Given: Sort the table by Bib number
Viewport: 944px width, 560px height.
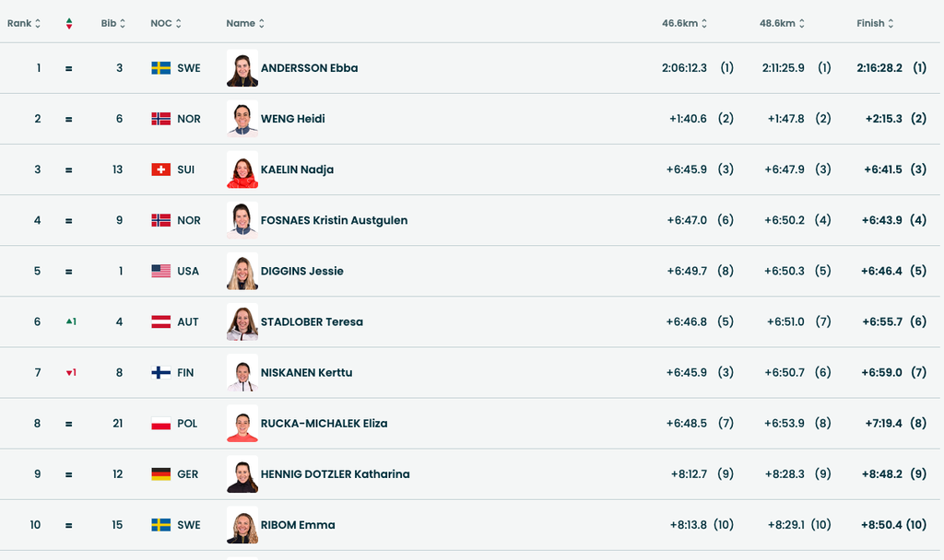Looking at the screenshot, I should [113, 24].
